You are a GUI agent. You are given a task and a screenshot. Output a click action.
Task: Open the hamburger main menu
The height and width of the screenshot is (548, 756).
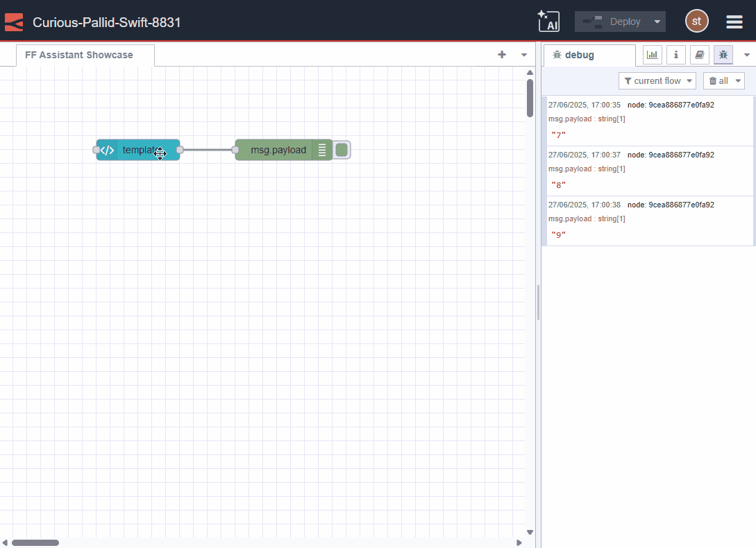[734, 21]
